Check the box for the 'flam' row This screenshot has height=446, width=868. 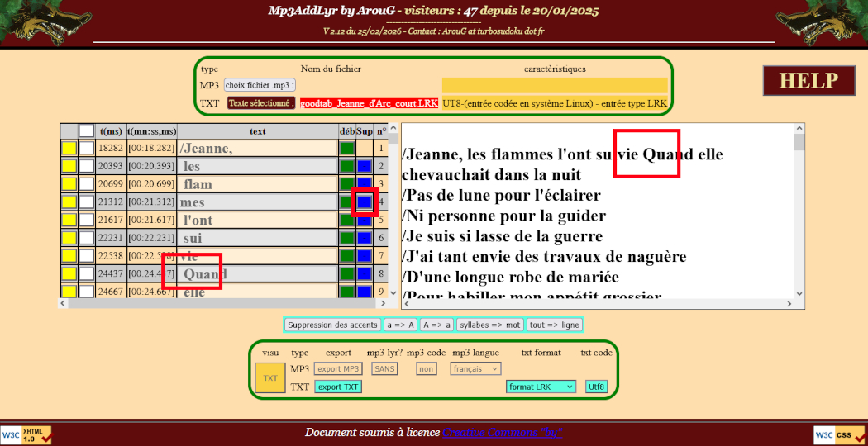pos(86,184)
